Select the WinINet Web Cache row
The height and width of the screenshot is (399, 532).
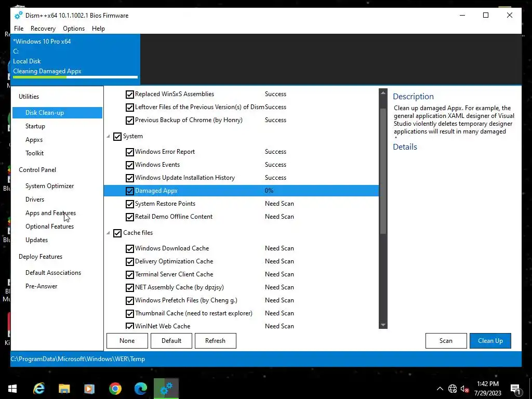coord(241,326)
